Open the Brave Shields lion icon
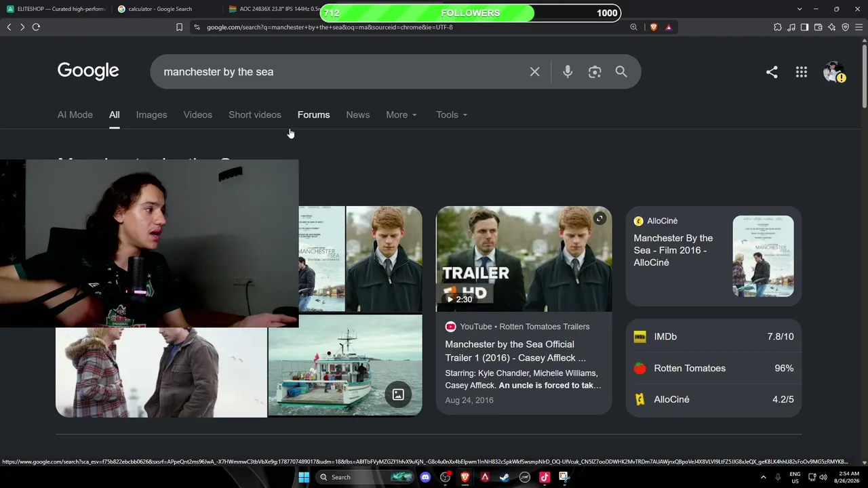The image size is (868, 488). (654, 27)
